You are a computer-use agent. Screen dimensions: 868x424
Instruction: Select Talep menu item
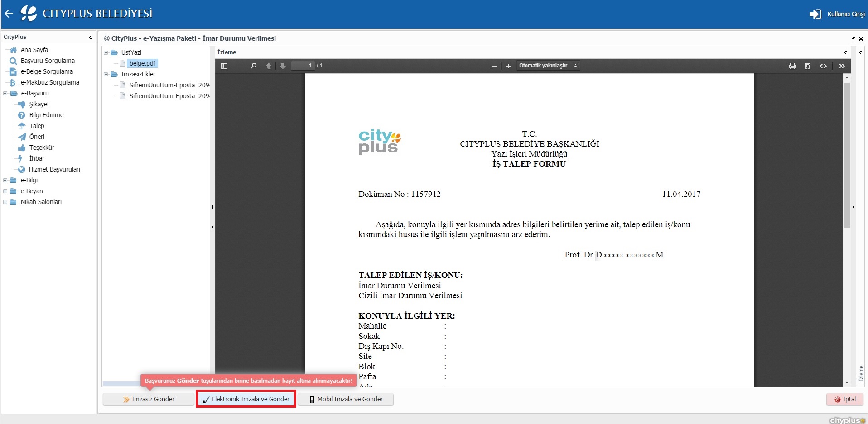[37, 126]
